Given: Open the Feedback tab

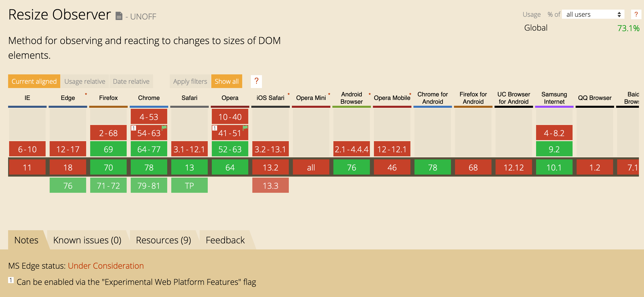Looking at the screenshot, I should click(225, 240).
